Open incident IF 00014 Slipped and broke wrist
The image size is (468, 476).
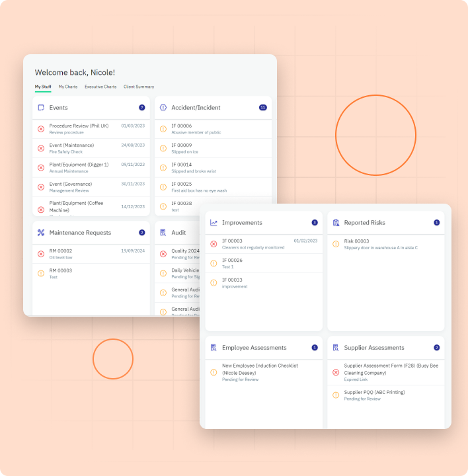pyautogui.click(x=213, y=168)
